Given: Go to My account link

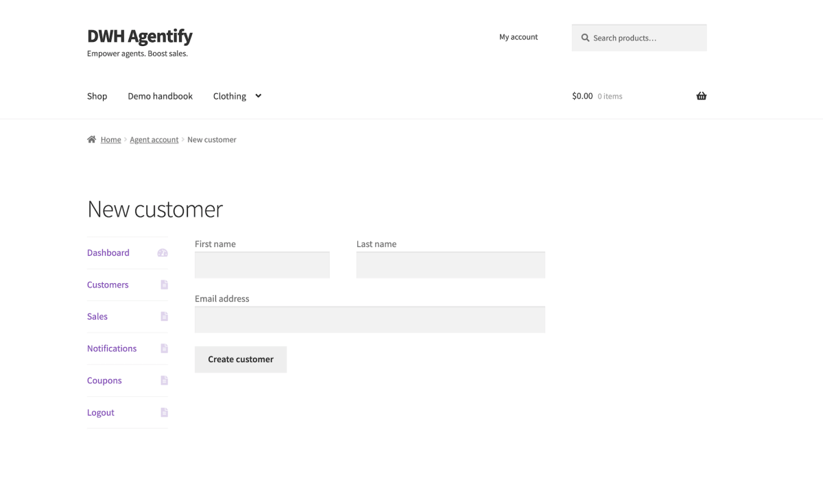Looking at the screenshot, I should click(518, 37).
